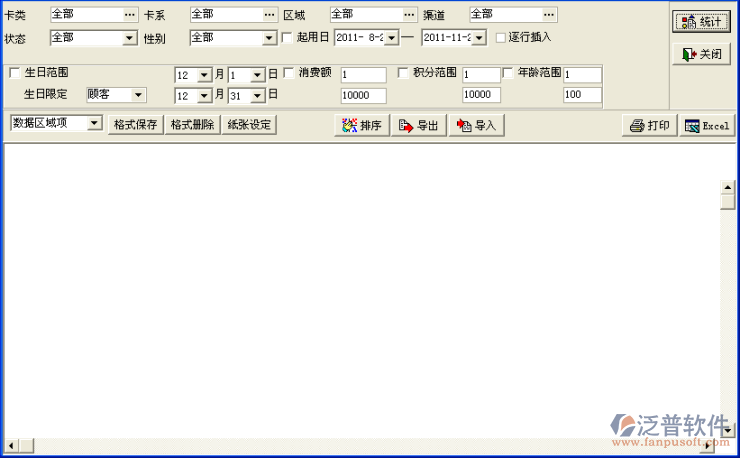Open the start day 1 dropdown
Image resolution: width=740 pixels, height=458 pixels.
pos(257,75)
